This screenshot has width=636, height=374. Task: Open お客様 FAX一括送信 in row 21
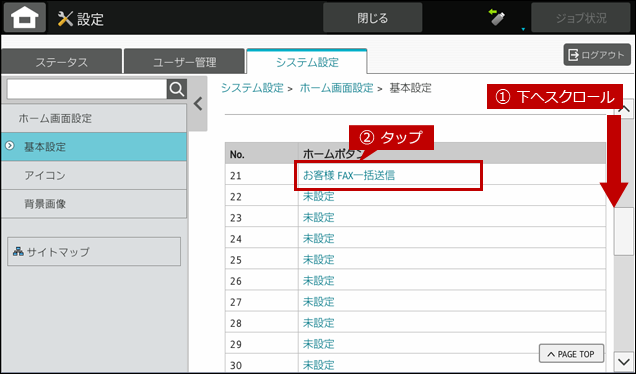tap(349, 175)
